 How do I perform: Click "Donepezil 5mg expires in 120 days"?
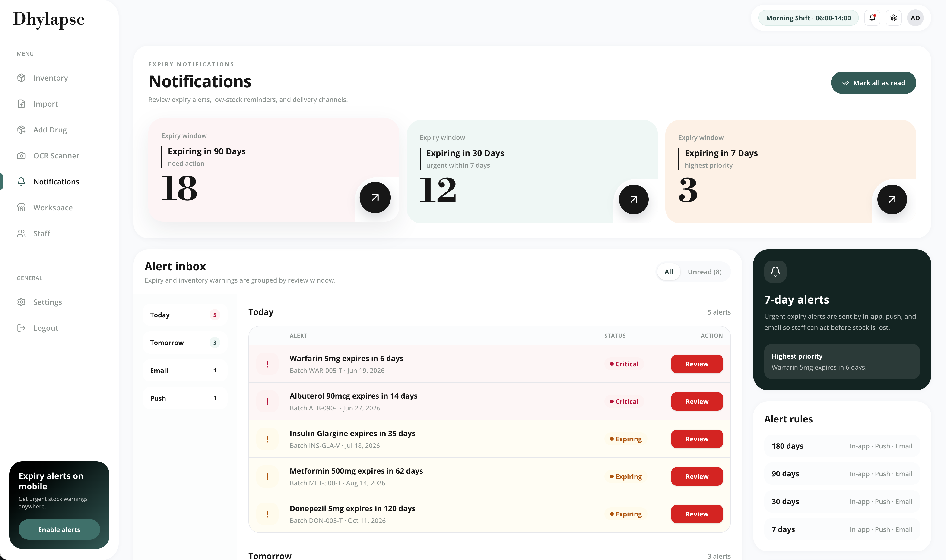pyautogui.click(x=352, y=508)
